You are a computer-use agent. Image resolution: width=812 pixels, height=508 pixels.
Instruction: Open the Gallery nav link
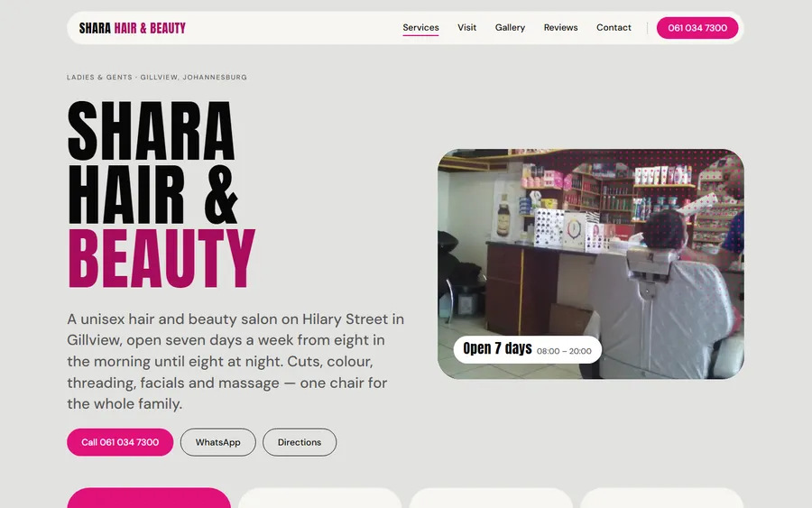(x=510, y=27)
